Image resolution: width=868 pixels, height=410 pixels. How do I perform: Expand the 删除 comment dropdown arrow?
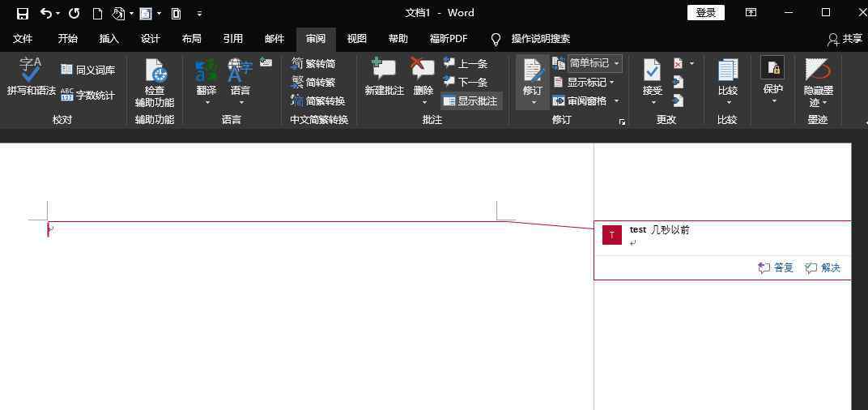pyautogui.click(x=424, y=102)
